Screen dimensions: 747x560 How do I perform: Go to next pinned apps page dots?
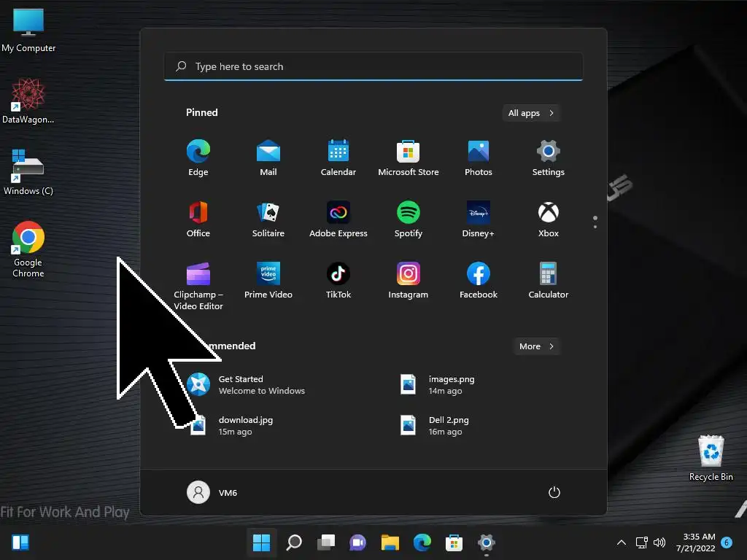coord(595,222)
